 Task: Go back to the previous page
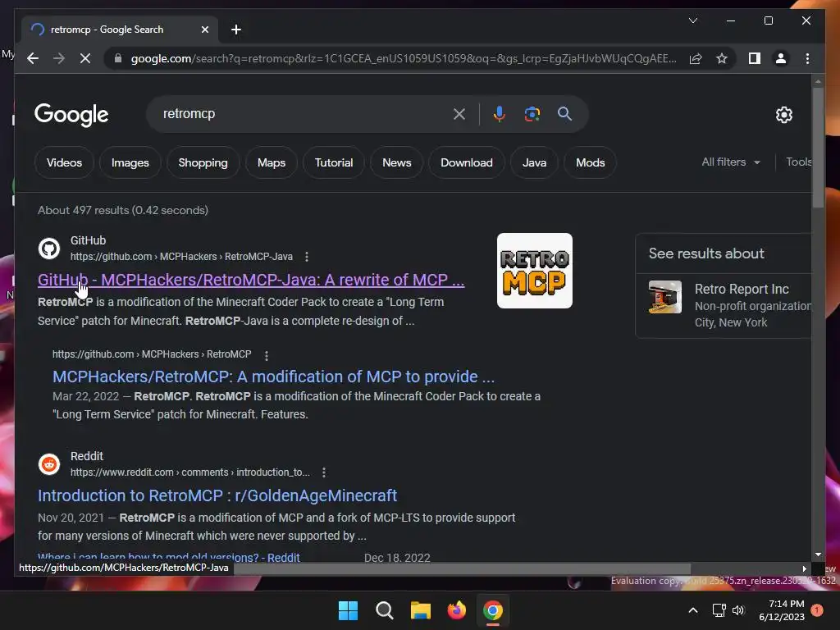[33, 58]
